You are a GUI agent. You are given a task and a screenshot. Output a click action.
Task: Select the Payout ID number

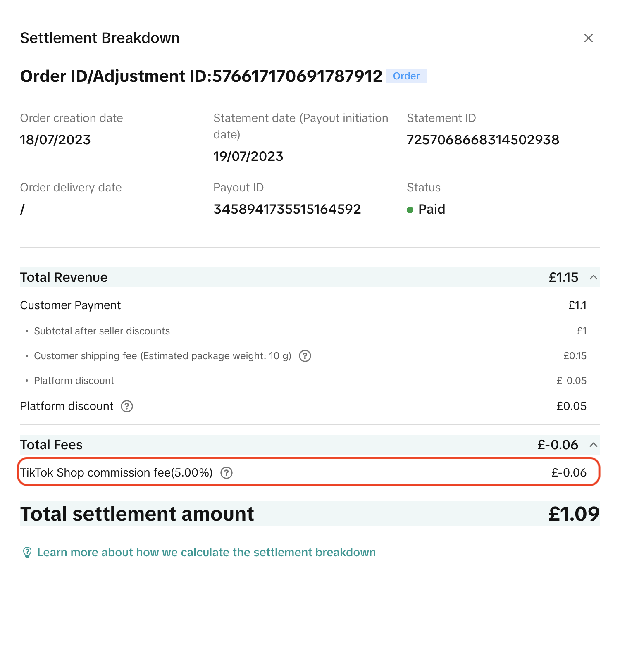point(287,209)
